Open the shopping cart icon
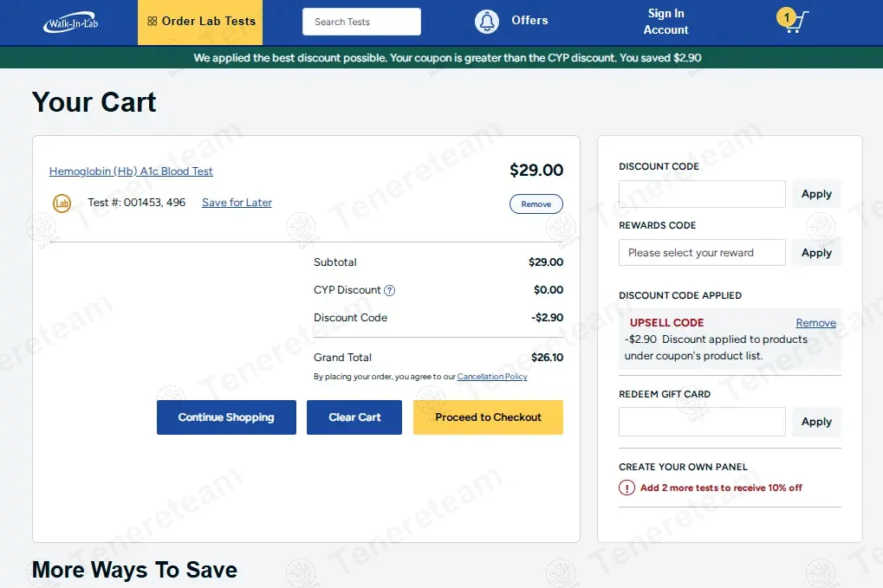The image size is (883, 588). 795,21
